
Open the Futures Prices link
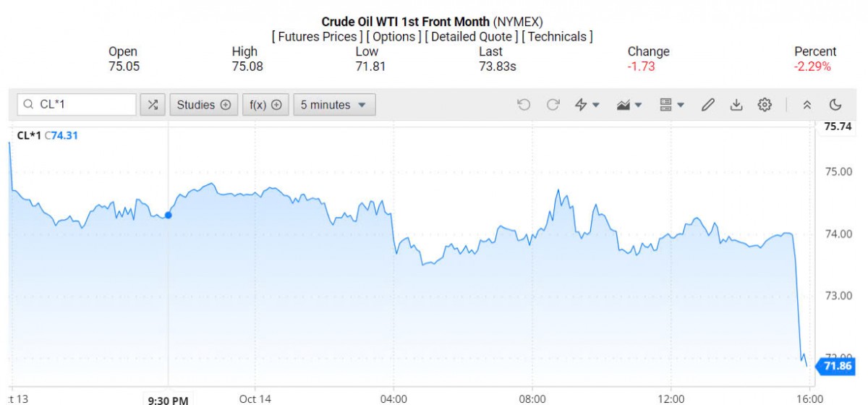click(x=315, y=36)
